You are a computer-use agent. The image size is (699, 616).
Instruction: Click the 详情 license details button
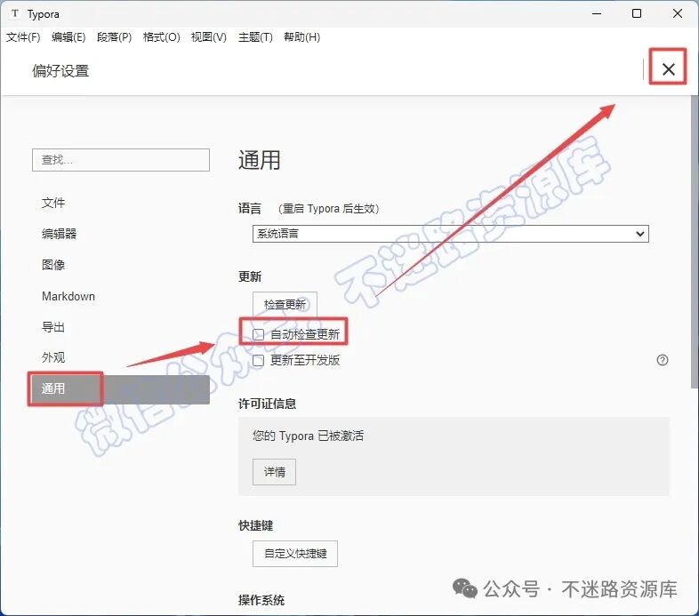tap(274, 472)
